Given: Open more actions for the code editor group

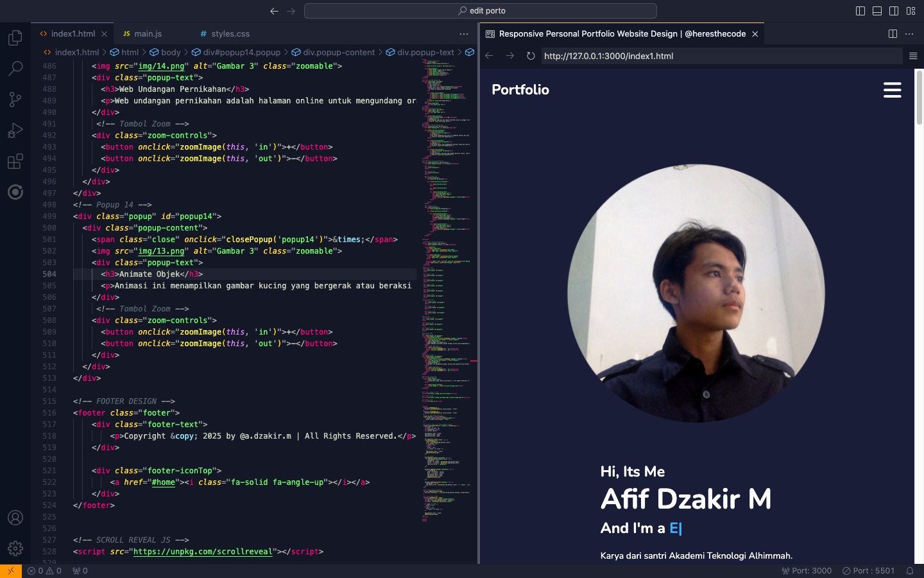Looking at the screenshot, I should [x=464, y=34].
